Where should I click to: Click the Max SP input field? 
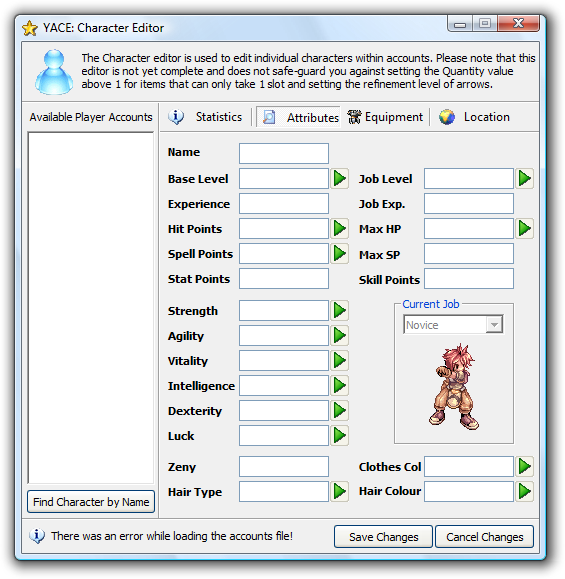[x=469, y=254]
